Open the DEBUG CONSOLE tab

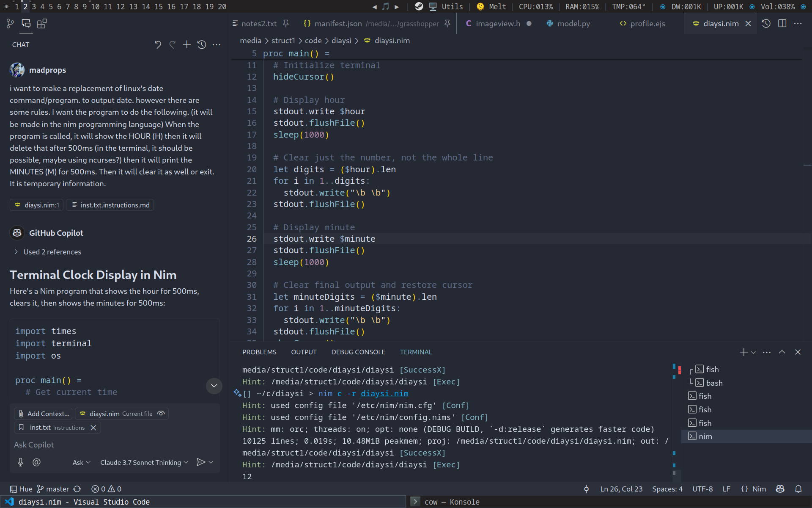[358, 352]
